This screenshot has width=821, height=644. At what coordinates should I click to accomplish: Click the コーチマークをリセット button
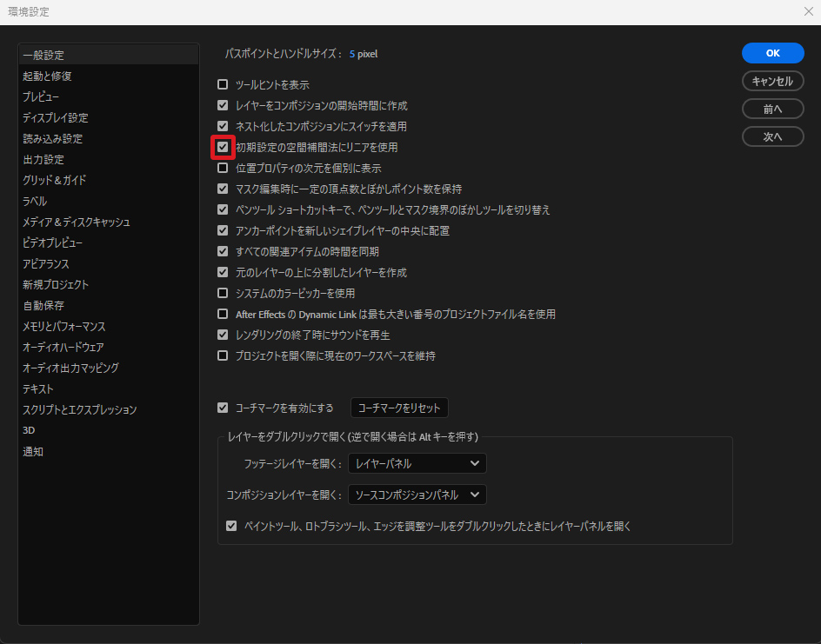pyautogui.click(x=399, y=408)
